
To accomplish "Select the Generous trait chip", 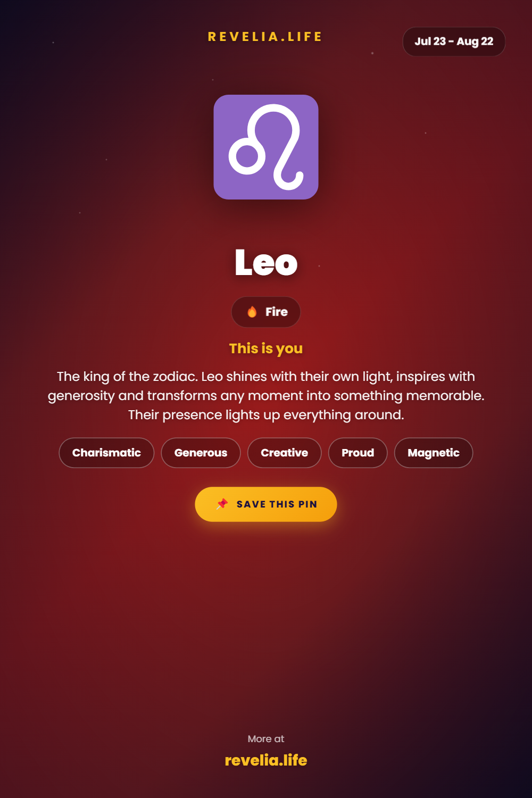I will point(201,453).
